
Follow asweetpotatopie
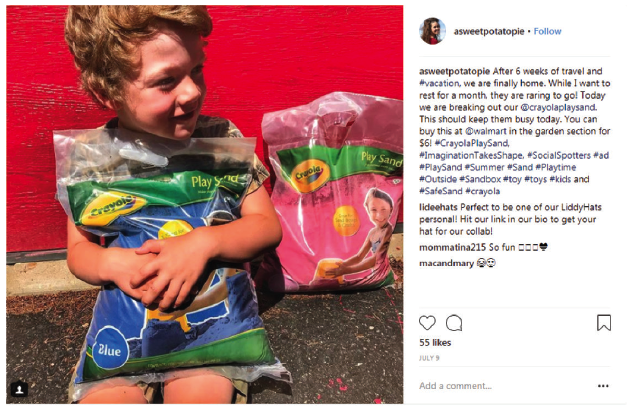coord(547,31)
